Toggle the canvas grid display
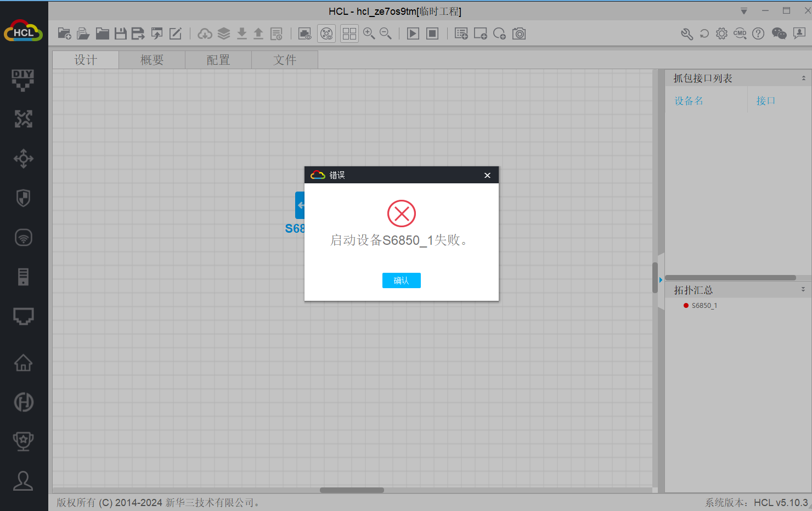 (x=349, y=33)
